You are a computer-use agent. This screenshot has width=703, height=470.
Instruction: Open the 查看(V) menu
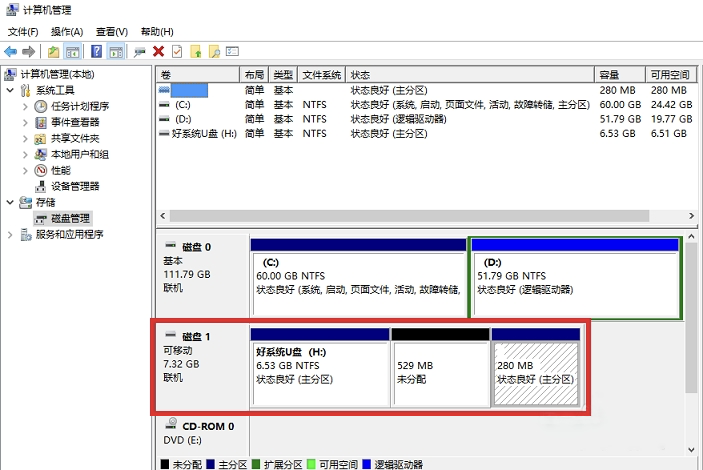point(112,32)
